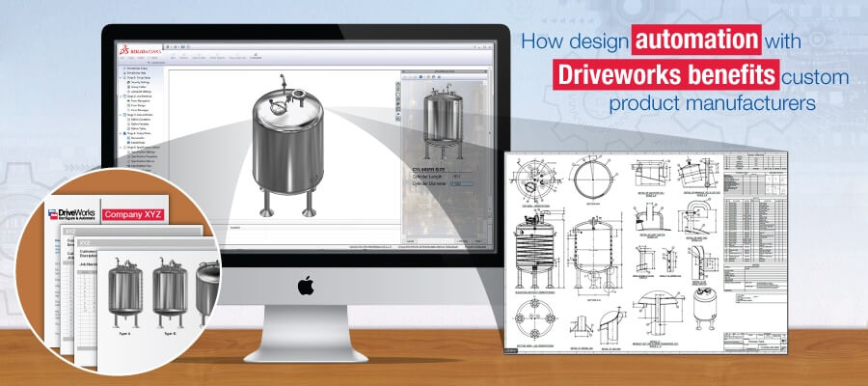Collapse the Stage 1: Group Setup node
Screen dimensions: 868x386
coord(121,77)
